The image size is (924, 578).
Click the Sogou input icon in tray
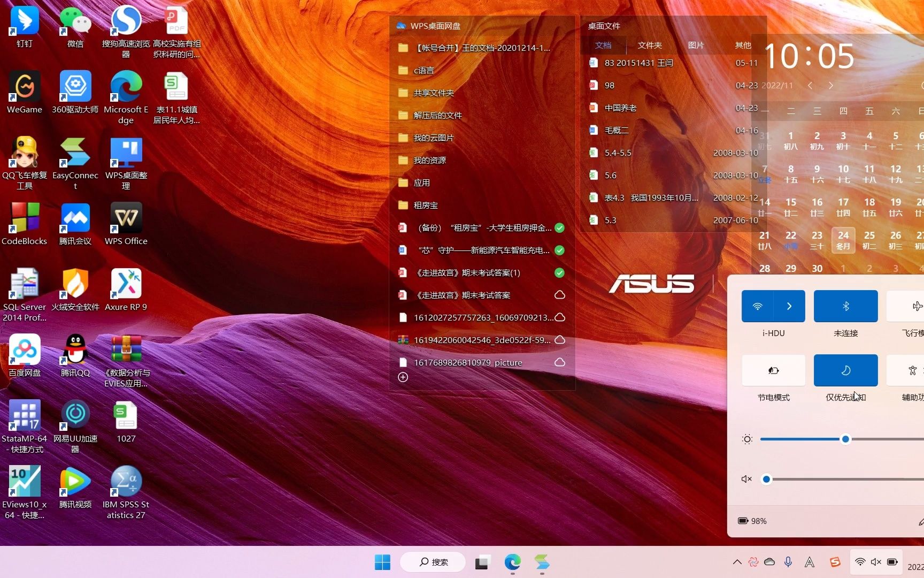[x=835, y=562]
